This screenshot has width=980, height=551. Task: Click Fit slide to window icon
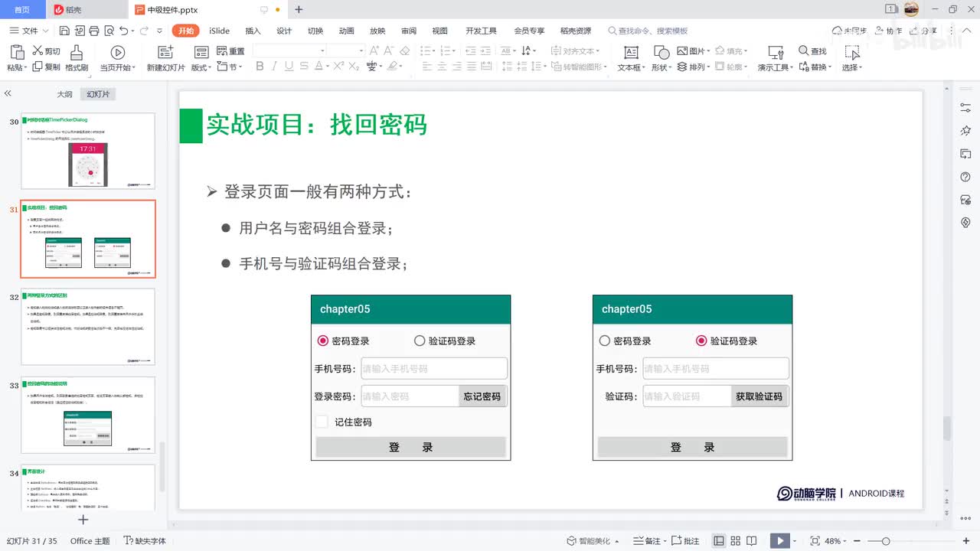tap(815, 541)
